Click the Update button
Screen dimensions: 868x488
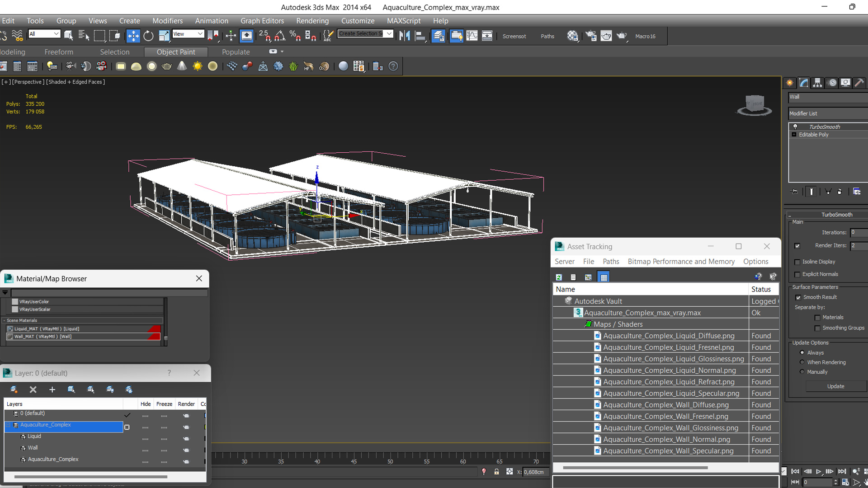tap(835, 386)
